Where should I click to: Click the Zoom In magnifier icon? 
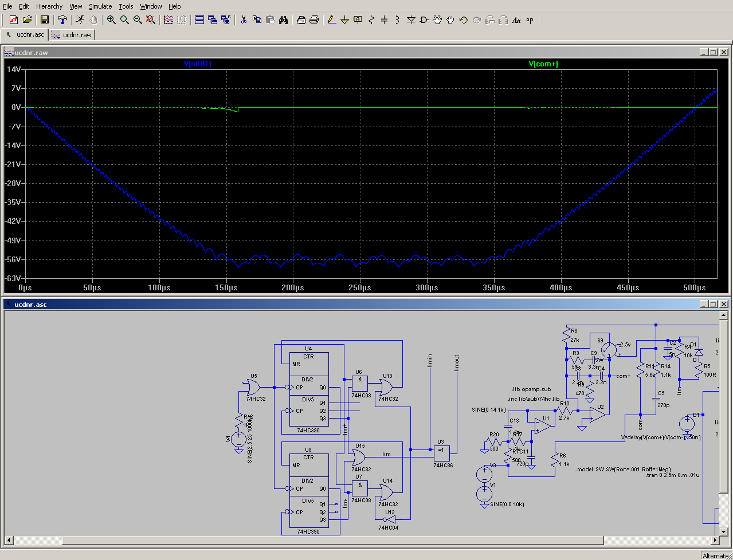[111, 19]
